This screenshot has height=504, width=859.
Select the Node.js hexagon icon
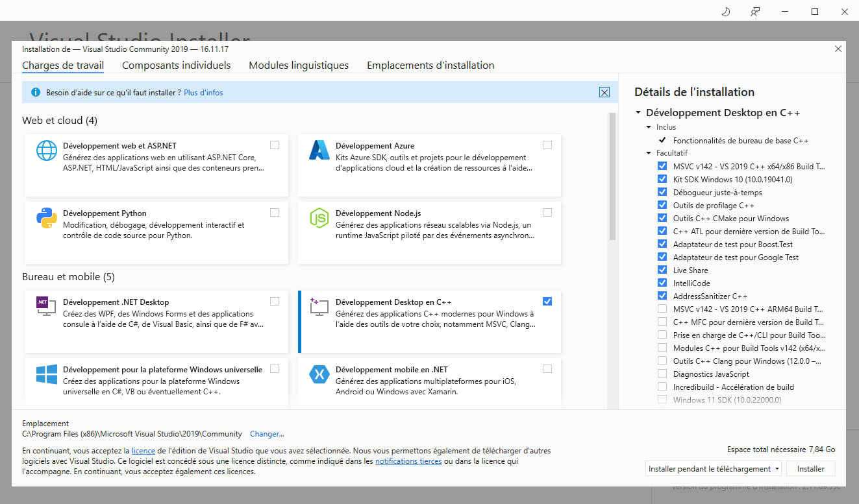[319, 217]
